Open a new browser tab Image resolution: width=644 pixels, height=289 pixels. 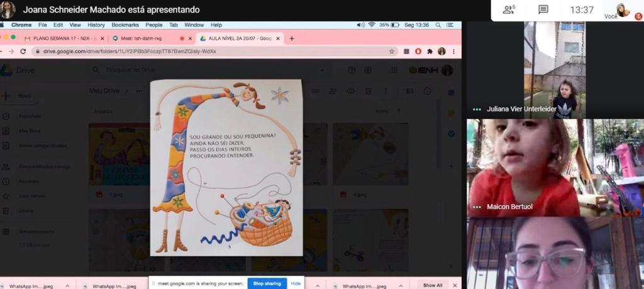pyautogui.click(x=292, y=38)
